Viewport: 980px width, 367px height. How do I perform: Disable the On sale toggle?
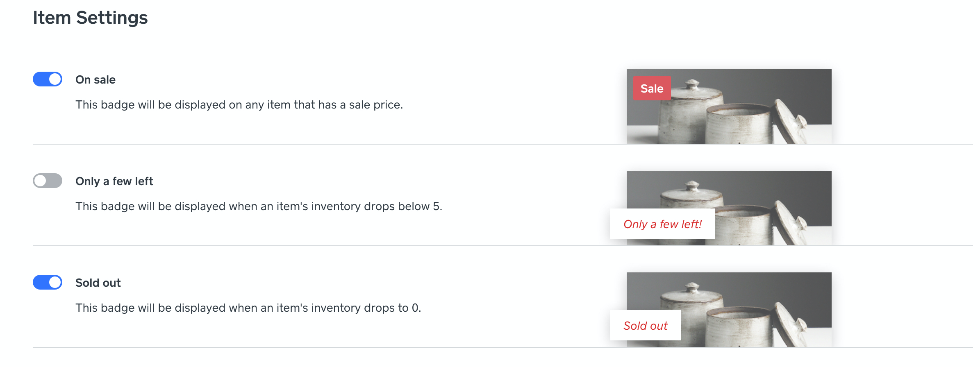pyautogui.click(x=48, y=79)
